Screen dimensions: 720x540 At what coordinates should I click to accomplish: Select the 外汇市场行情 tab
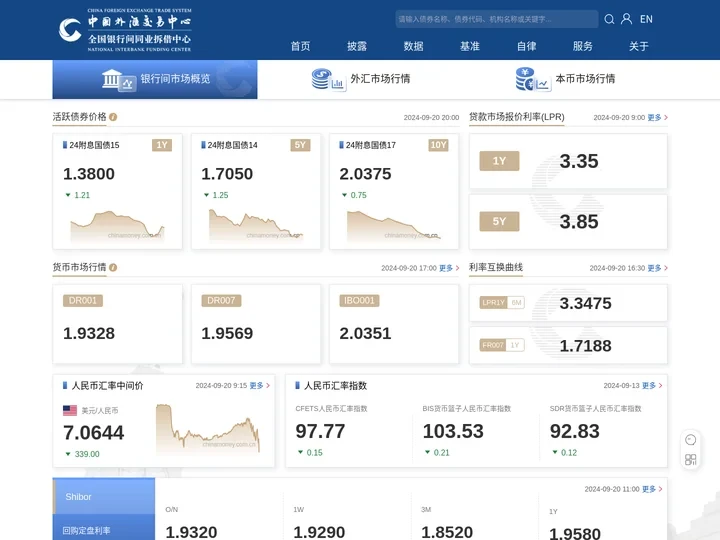point(360,79)
